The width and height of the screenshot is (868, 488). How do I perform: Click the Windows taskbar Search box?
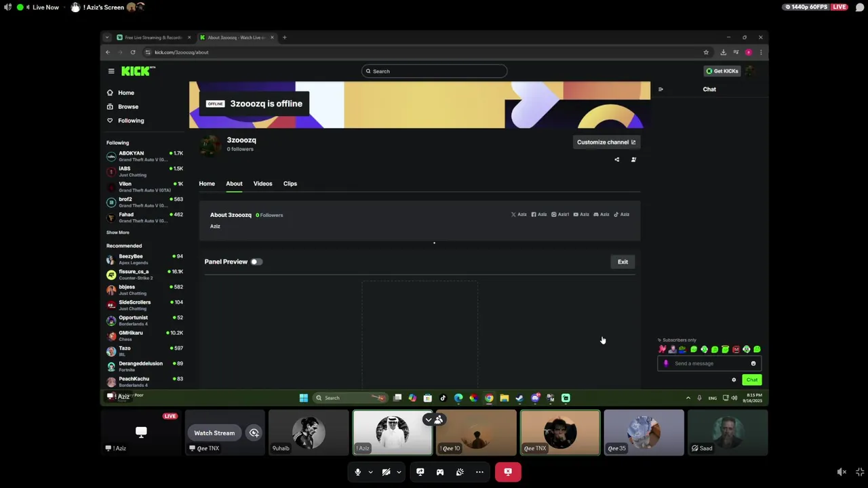[351, 398]
